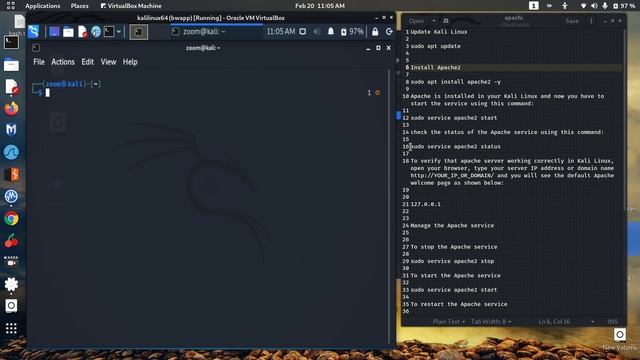Click workspace indicator 1 in the top bar
The height and width of the screenshot is (360, 640).
tap(533, 6)
